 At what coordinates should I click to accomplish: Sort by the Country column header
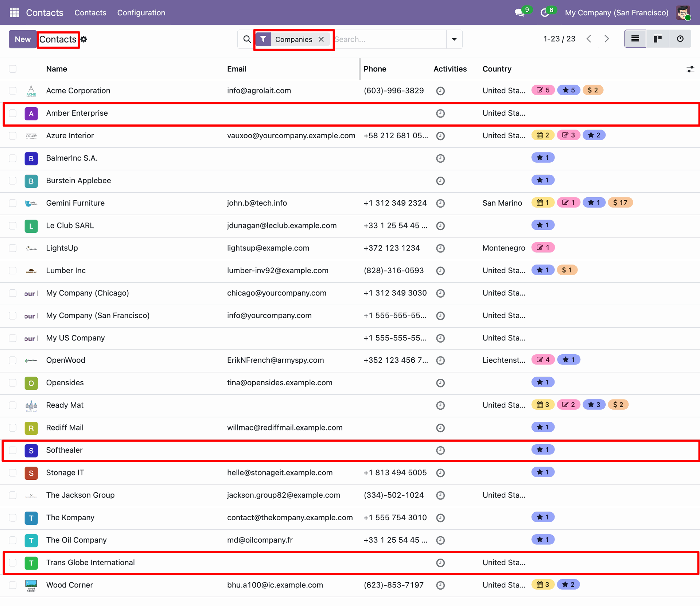point(497,69)
